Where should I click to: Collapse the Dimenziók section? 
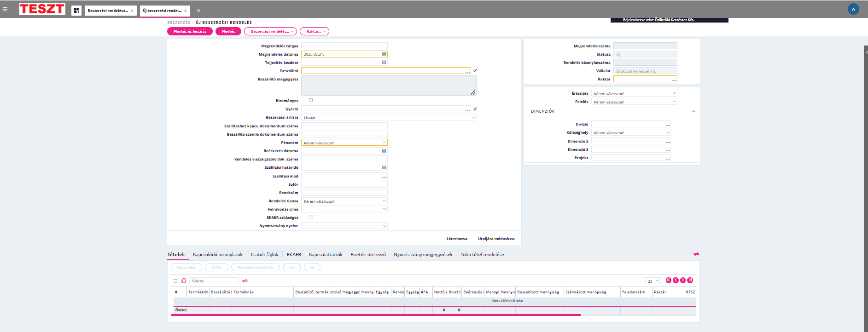click(x=693, y=111)
